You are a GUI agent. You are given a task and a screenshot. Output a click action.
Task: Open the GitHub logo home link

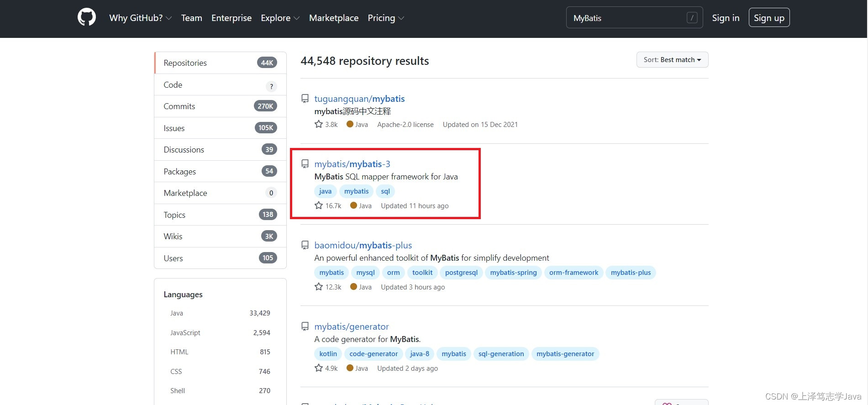87,17
